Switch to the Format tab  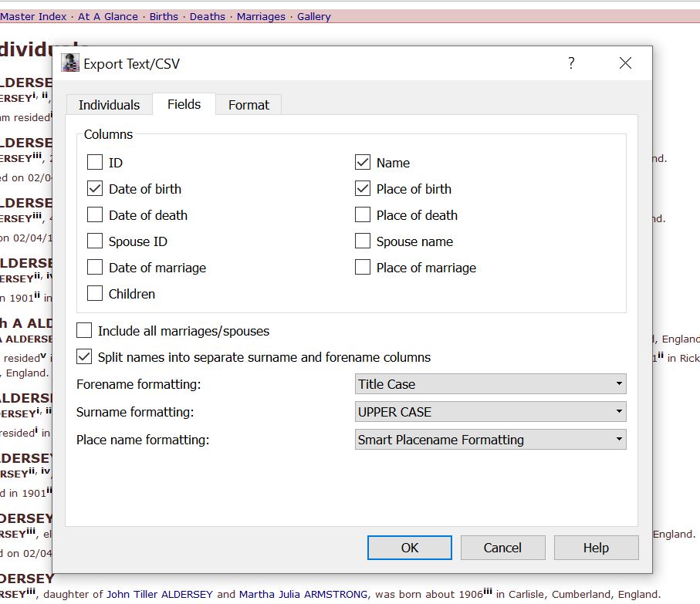(249, 105)
